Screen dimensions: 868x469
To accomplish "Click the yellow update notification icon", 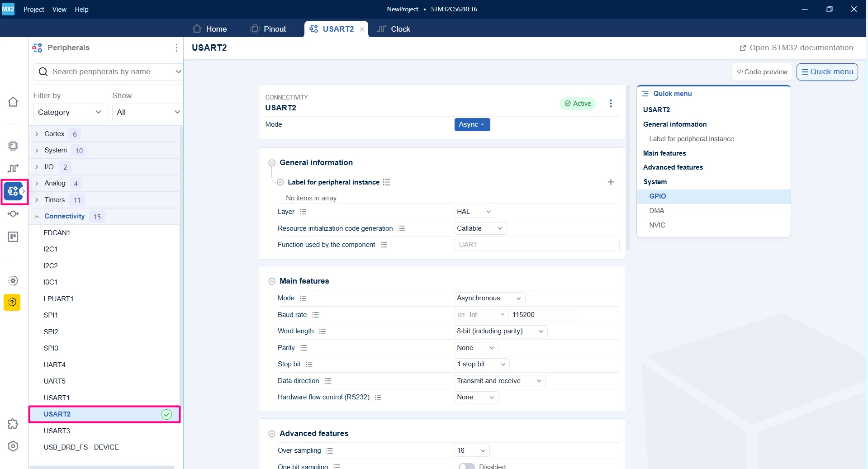I will pyautogui.click(x=12, y=302).
